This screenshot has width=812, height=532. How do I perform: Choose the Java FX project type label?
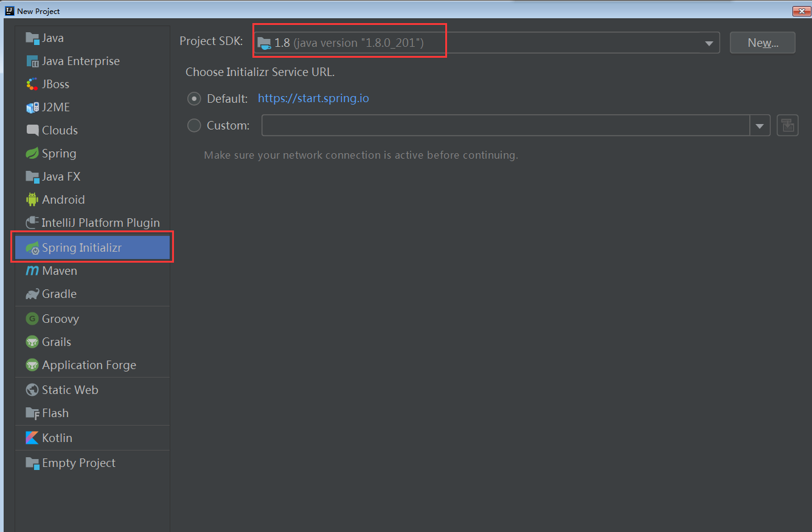point(61,176)
